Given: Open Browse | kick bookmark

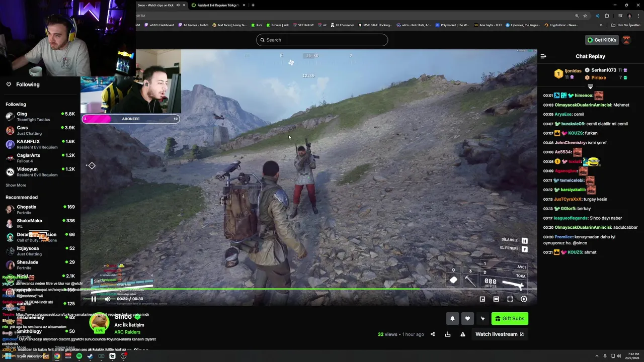Looking at the screenshot, I should coord(277,25).
